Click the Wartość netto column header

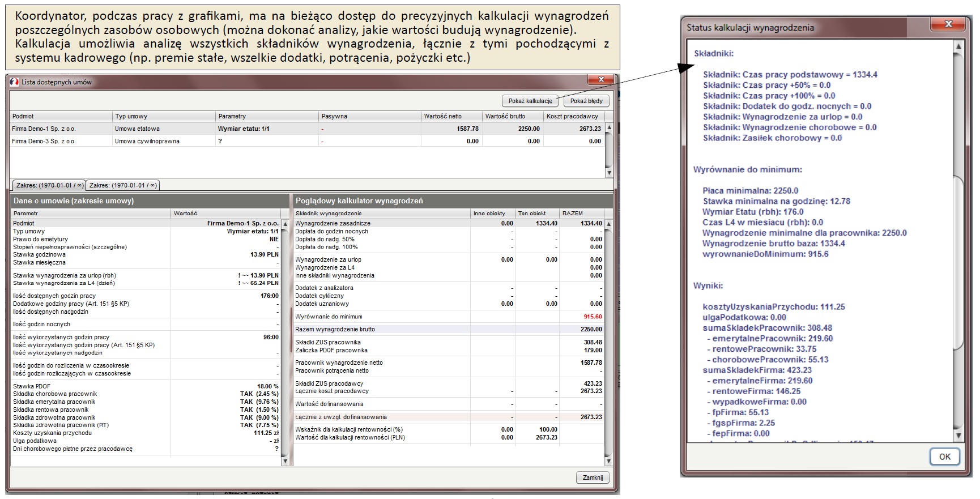(451, 116)
